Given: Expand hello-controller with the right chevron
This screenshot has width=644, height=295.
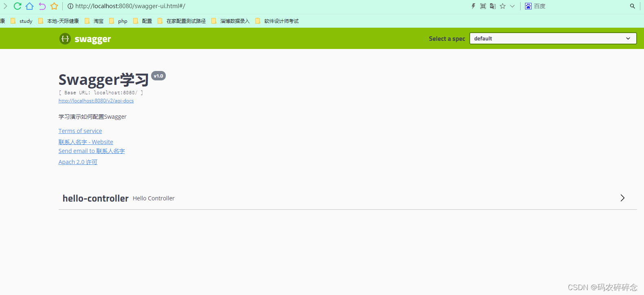Looking at the screenshot, I should click(622, 198).
